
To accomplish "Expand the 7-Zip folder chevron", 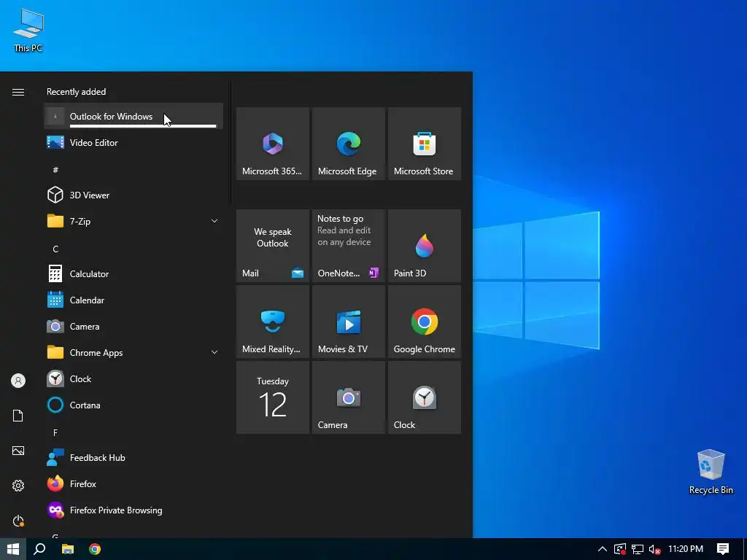I will tap(214, 221).
